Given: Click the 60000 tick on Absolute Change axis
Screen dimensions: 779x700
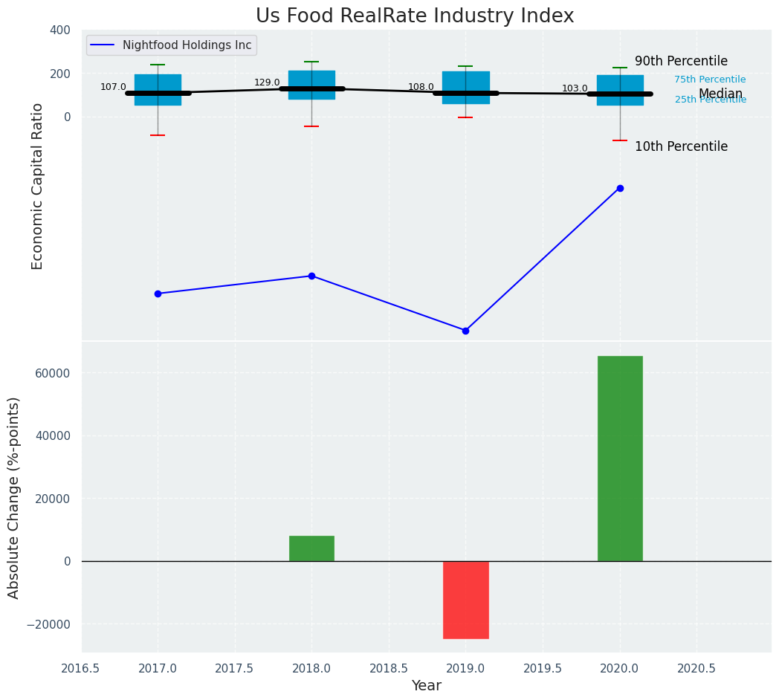Looking at the screenshot, I should (56, 373).
